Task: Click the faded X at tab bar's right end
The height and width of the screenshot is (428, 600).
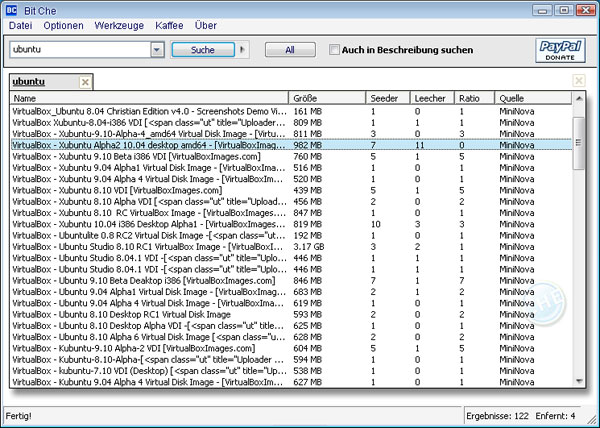Action: (578, 81)
